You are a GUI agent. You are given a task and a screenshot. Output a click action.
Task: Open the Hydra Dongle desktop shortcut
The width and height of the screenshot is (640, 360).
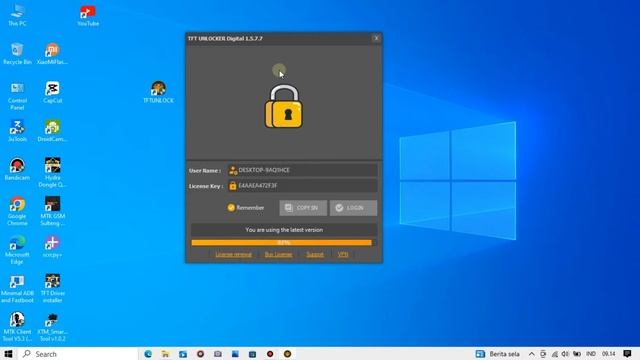pos(52,173)
